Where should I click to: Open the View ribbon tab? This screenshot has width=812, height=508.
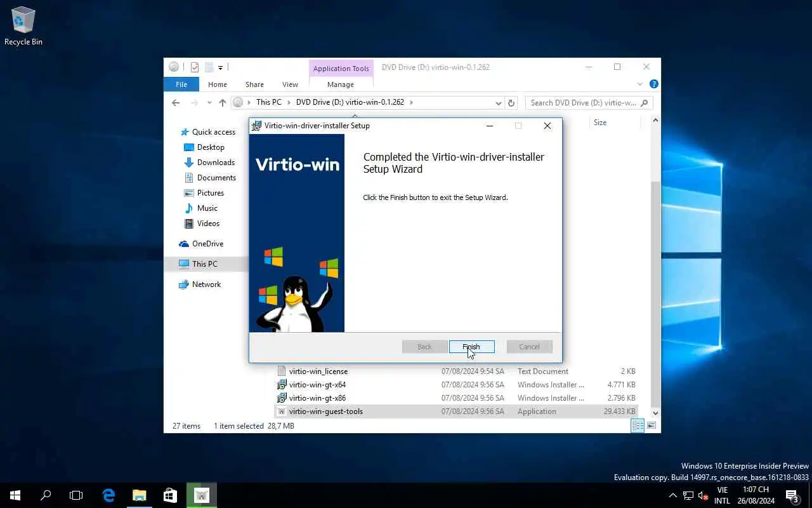(290, 84)
